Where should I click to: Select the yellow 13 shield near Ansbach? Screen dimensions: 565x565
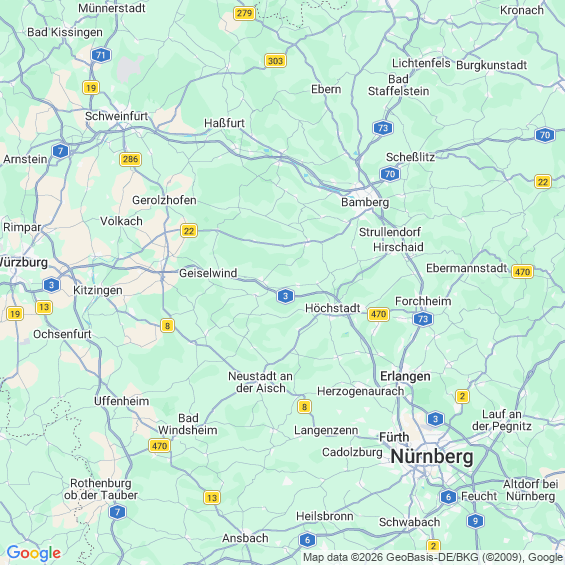coord(212,498)
